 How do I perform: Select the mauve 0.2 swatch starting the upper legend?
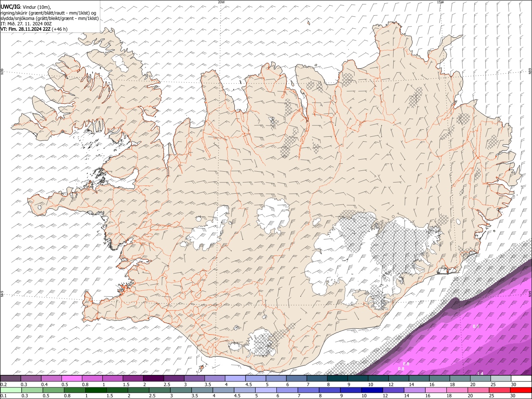pyautogui.click(x=10, y=379)
